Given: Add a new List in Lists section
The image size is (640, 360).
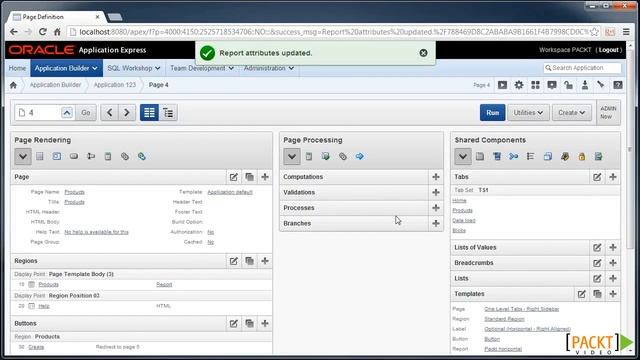Looking at the screenshot, I should pos(613,278).
